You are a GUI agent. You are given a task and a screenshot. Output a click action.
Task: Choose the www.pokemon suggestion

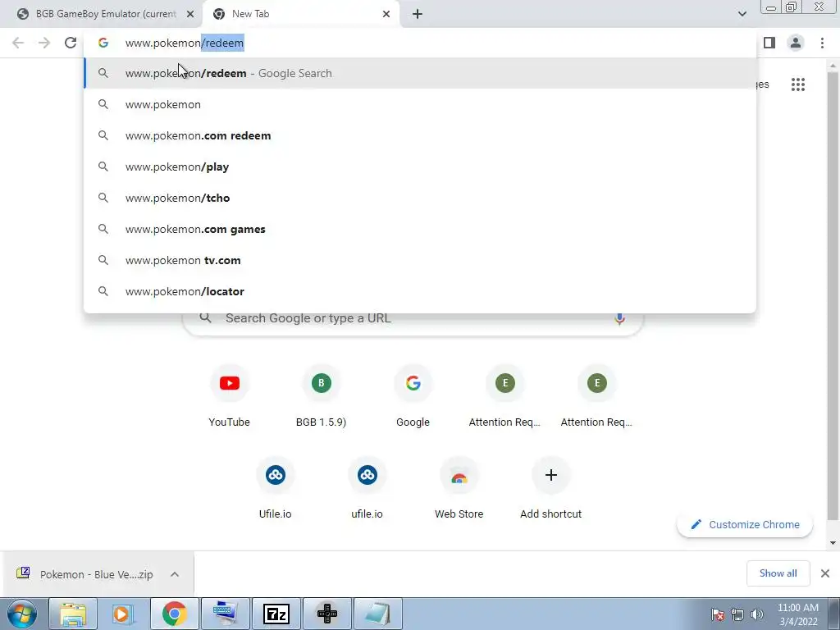420,104
